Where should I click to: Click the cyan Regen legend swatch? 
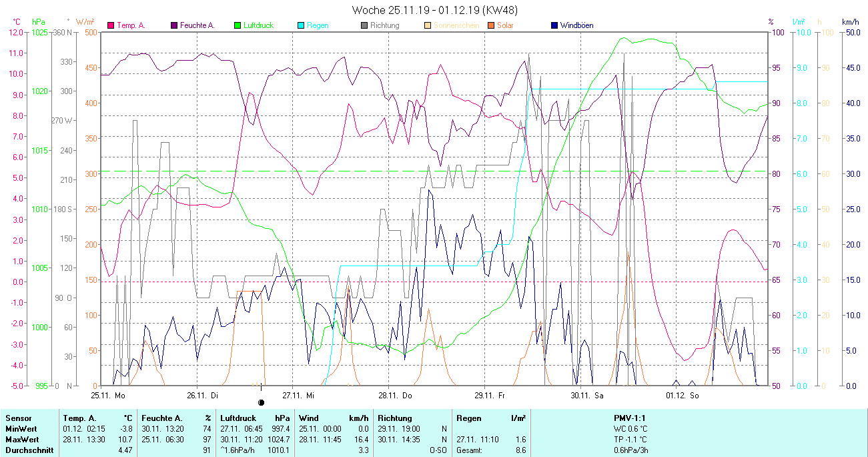(301, 25)
